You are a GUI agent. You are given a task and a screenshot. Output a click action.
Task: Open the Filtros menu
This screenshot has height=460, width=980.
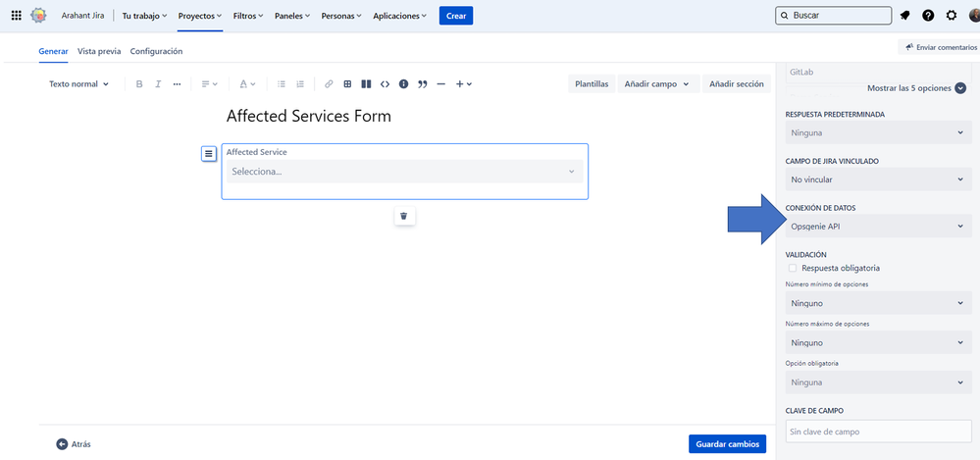click(x=248, y=16)
